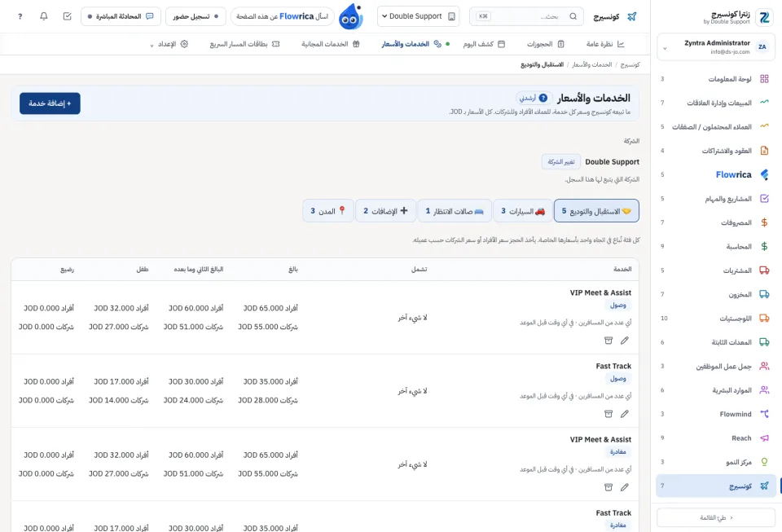Open the Double Support company dropdown
782x532 pixels.
pos(418,16)
